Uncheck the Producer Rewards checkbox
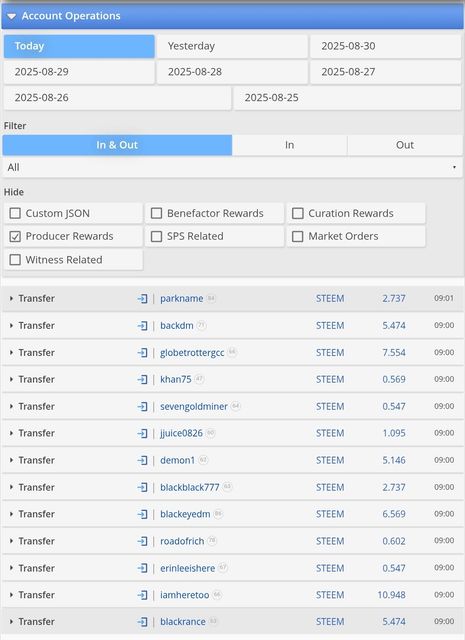465x640 pixels. [x=15, y=237]
